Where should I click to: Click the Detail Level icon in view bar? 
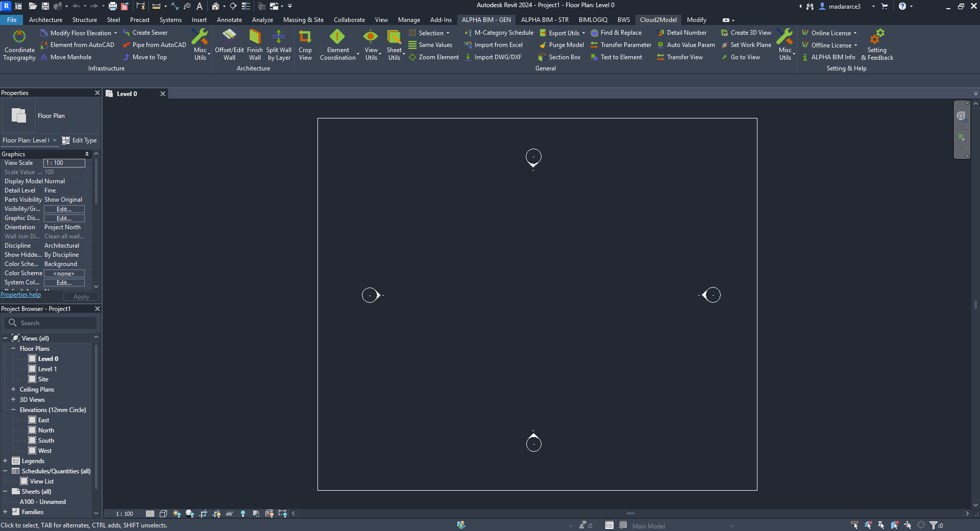[x=150, y=514]
